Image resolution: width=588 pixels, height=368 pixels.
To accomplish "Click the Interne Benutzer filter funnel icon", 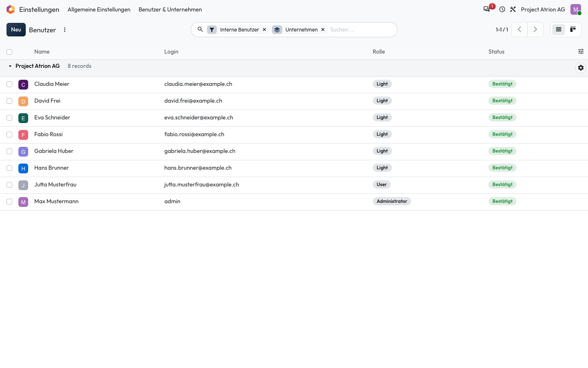I will click(x=212, y=29).
